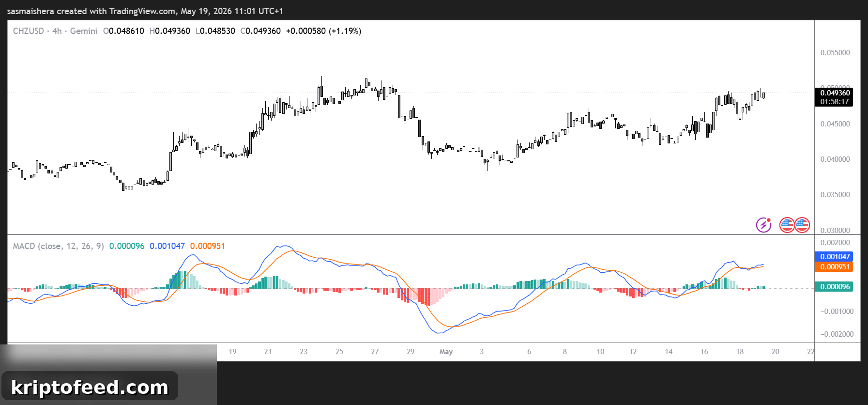Image resolution: width=868 pixels, height=405 pixels.
Task: Click the open value O0.048610
Action: (x=123, y=31)
